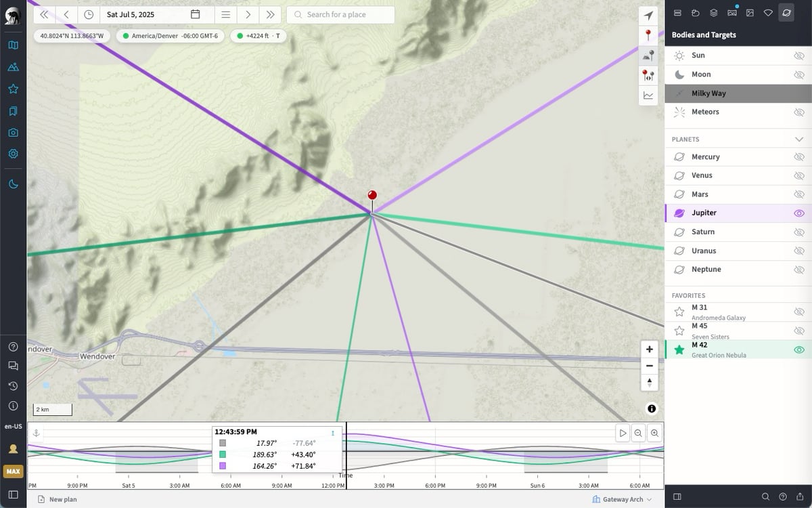Open the first list panel icon in right header
This screenshot has height=508, width=812.
pos(677,13)
